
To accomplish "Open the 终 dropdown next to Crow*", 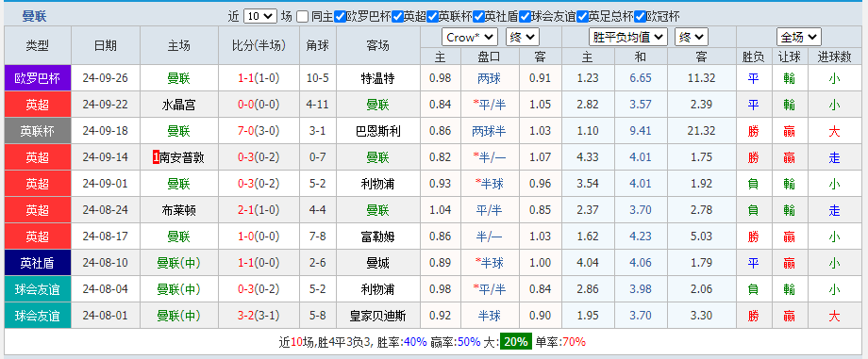I will (523, 37).
